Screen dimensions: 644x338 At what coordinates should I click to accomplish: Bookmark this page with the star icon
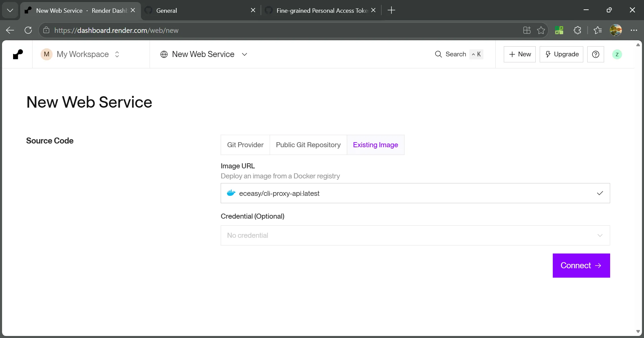pyautogui.click(x=541, y=31)
